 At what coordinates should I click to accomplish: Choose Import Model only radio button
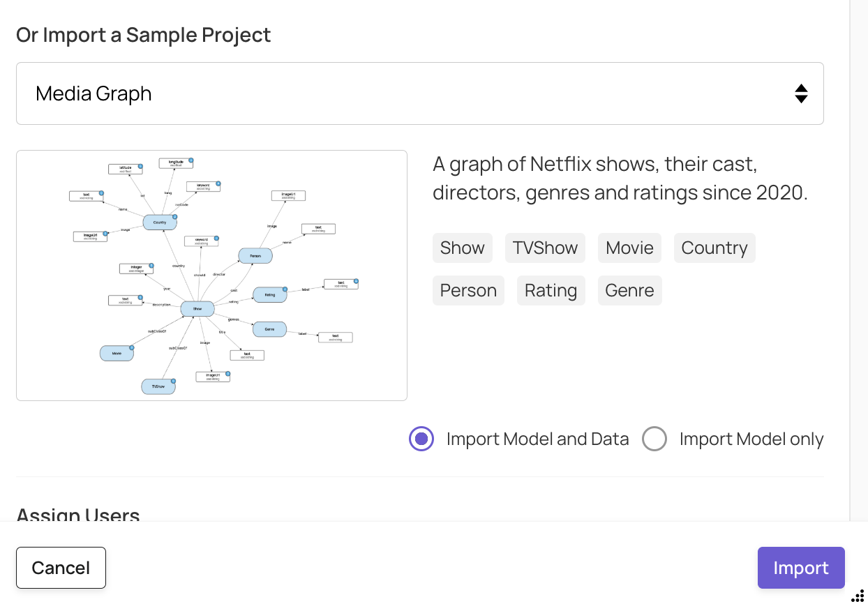654,439
